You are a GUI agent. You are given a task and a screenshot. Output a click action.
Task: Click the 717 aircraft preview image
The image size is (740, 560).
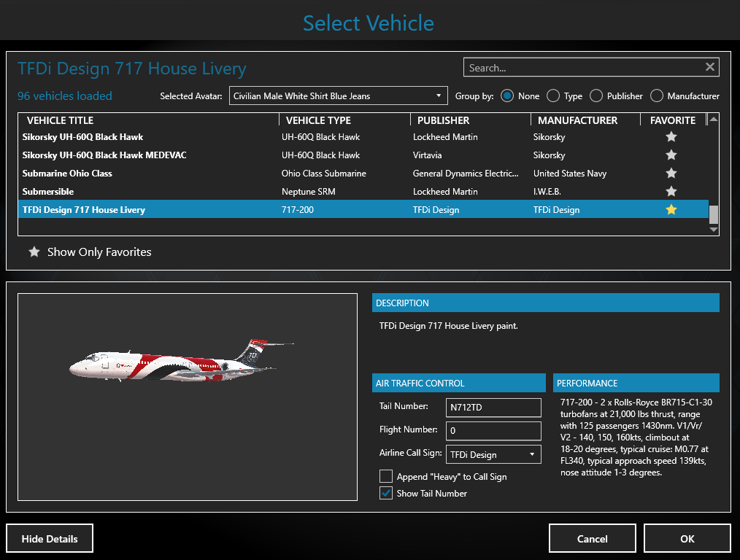pos(182,360)
